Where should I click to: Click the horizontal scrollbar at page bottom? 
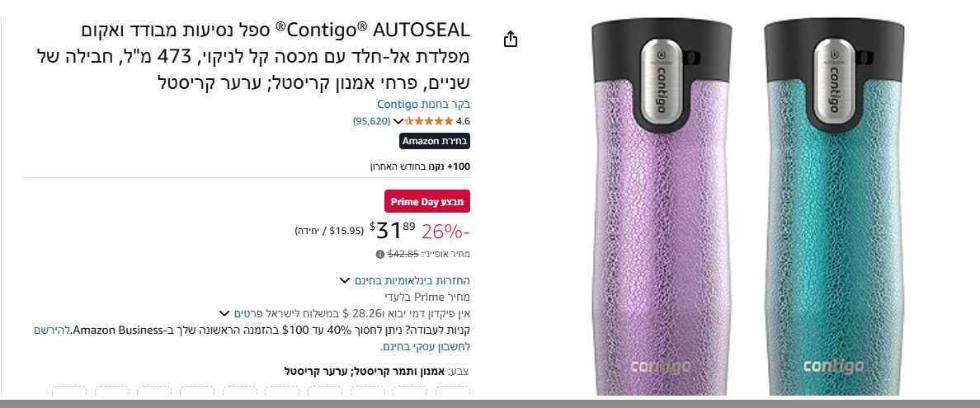[x=490, y=404]
